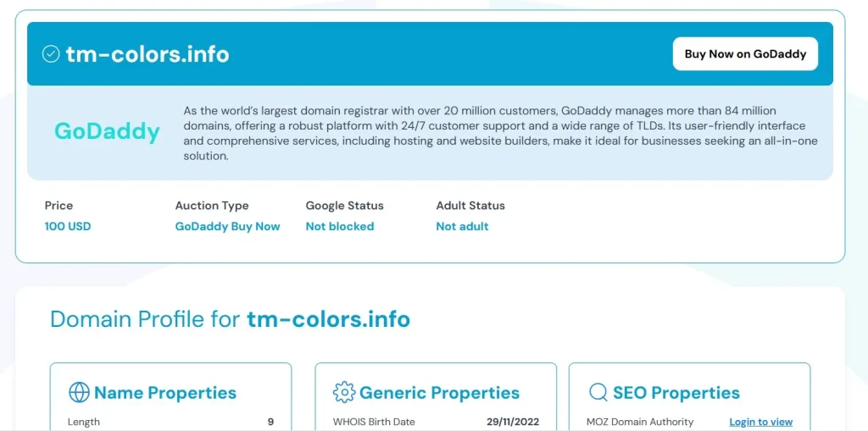Click the verified checkmark icon beside tm-colors.info
The width and height of the screenshot is (868, 431).
[x=51, y=54]
